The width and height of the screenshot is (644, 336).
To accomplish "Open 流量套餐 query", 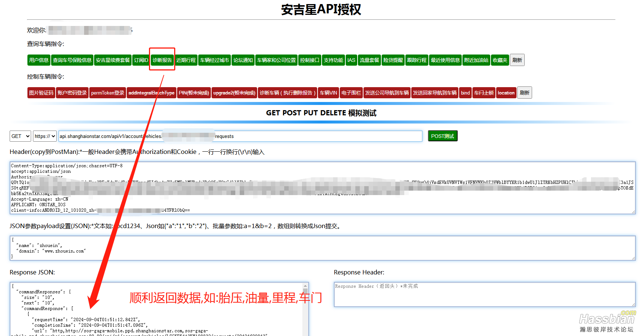I will point(369,60).
